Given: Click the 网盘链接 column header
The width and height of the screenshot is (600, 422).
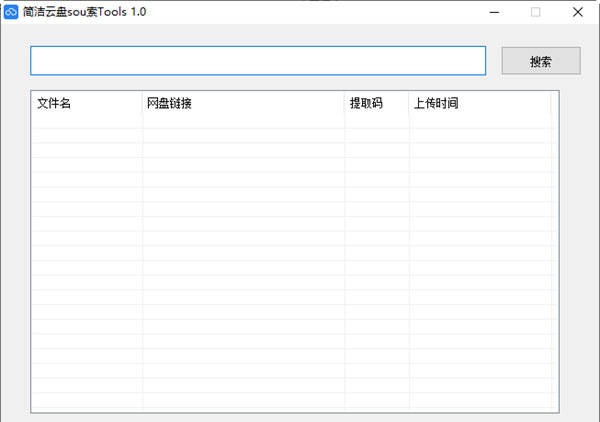Looking at the screenshot, I should click(x=243, y=103).
